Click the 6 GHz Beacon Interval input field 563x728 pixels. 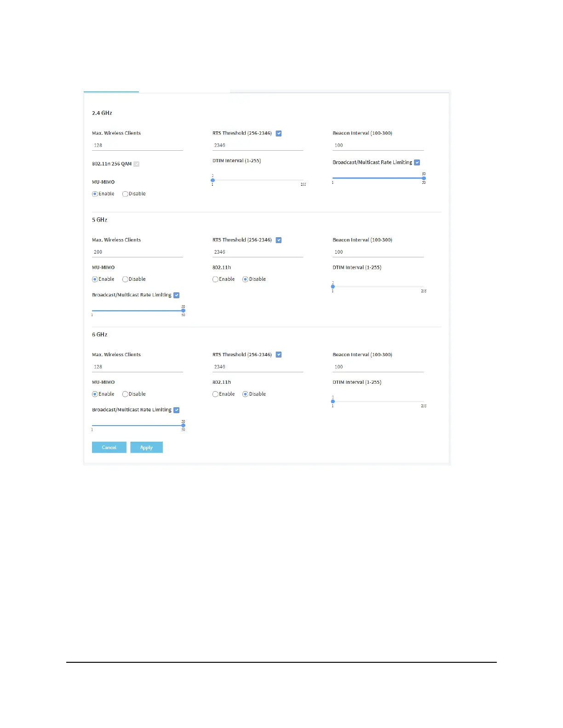click(378, 367)
